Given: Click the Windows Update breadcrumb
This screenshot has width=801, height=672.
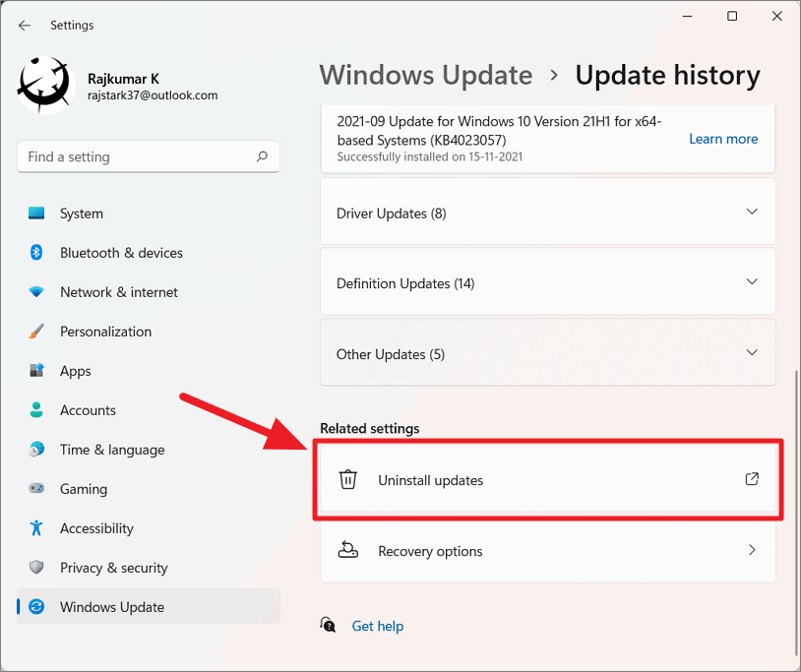Looking at the screenshot, I should (426, 75).
